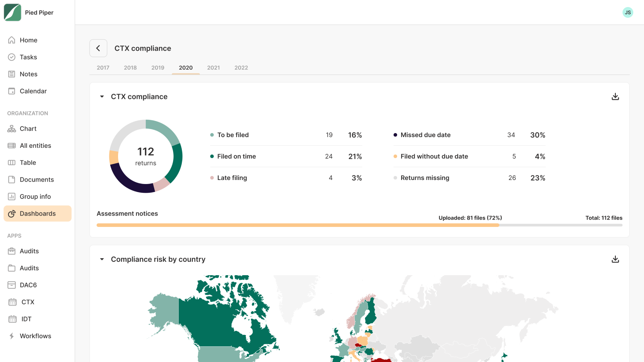Click the DAC6 app icon
The image size is (644, 362).
pyautogui.click(x=12, y=285)
